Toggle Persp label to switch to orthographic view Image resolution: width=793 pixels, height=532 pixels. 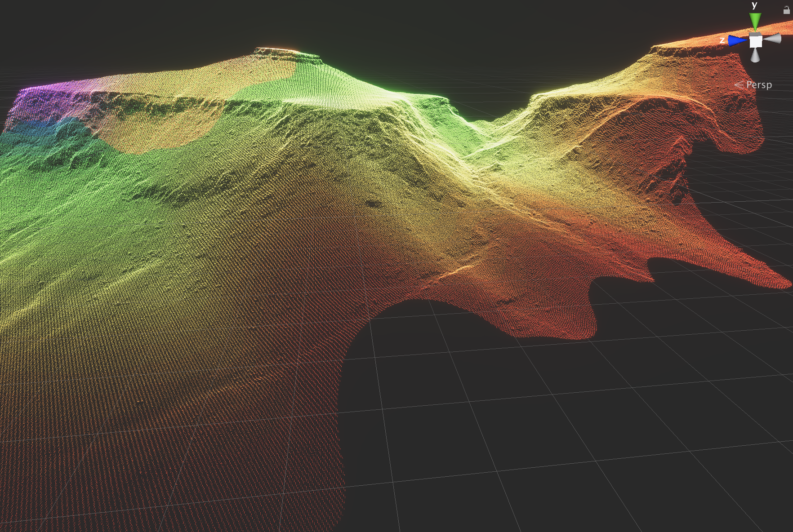click(x=759, y=84)
